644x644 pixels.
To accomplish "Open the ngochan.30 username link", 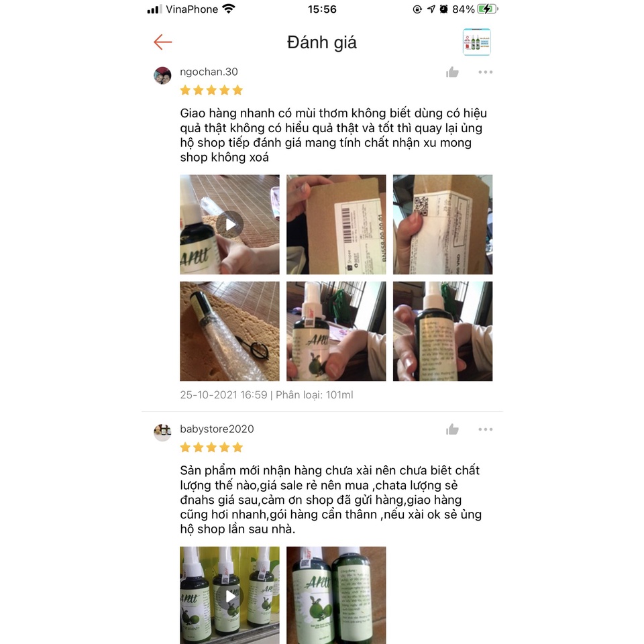I will coord(209,72).
